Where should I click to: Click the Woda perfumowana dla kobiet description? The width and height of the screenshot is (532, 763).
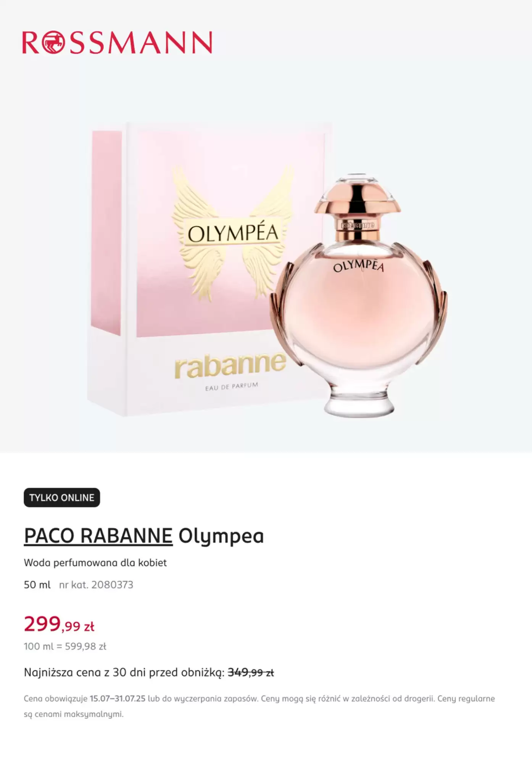(x=95, y=563)
